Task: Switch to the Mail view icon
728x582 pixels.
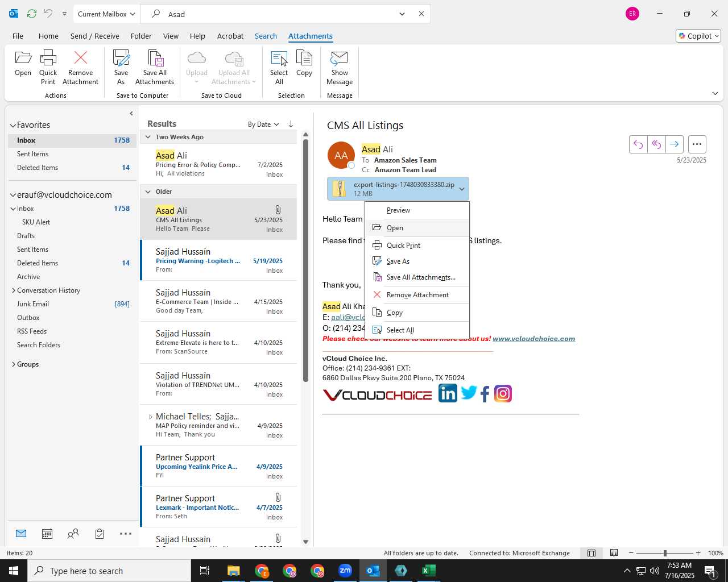Action: [21, 534]
